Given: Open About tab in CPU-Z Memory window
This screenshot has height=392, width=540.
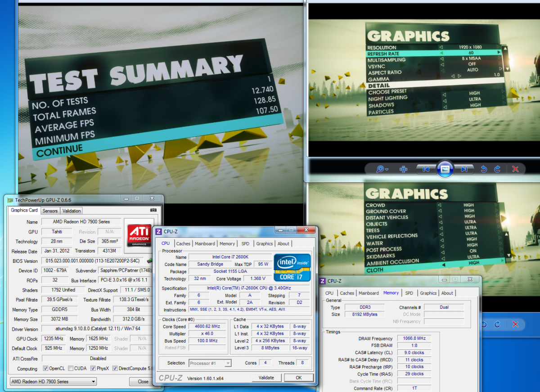Looking at the screenshot, I should click(447, 293).
